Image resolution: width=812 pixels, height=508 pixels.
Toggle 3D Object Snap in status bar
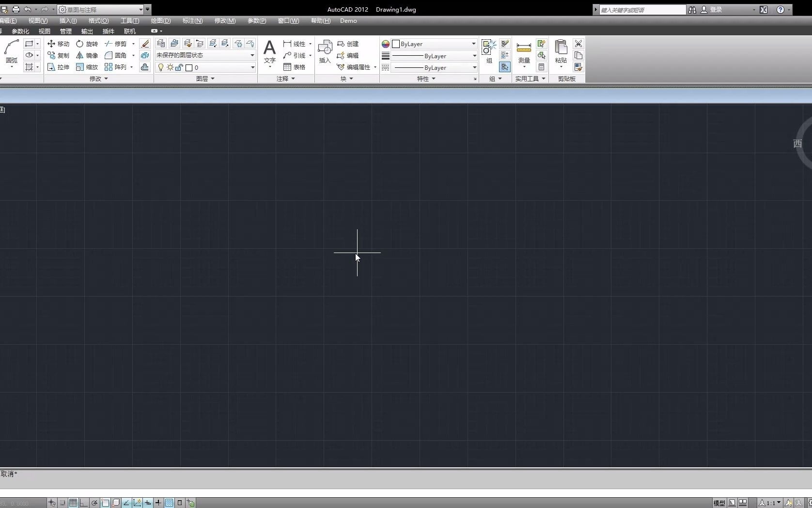click(116, 503)
